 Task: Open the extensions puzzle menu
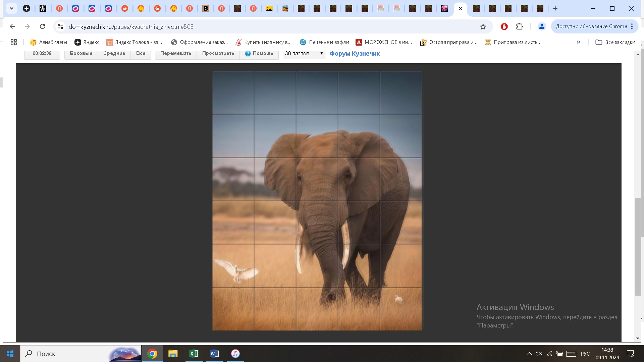520,26
